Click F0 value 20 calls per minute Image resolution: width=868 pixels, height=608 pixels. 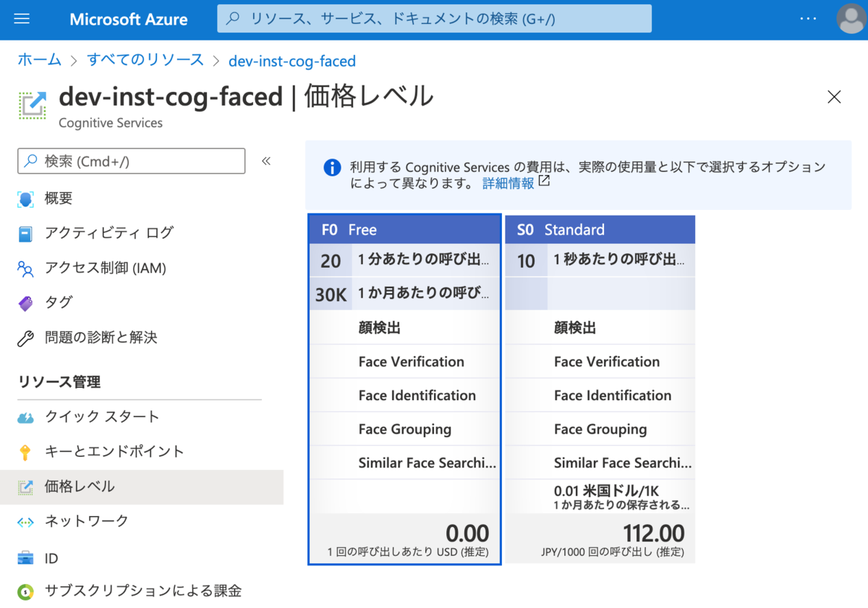331,261
